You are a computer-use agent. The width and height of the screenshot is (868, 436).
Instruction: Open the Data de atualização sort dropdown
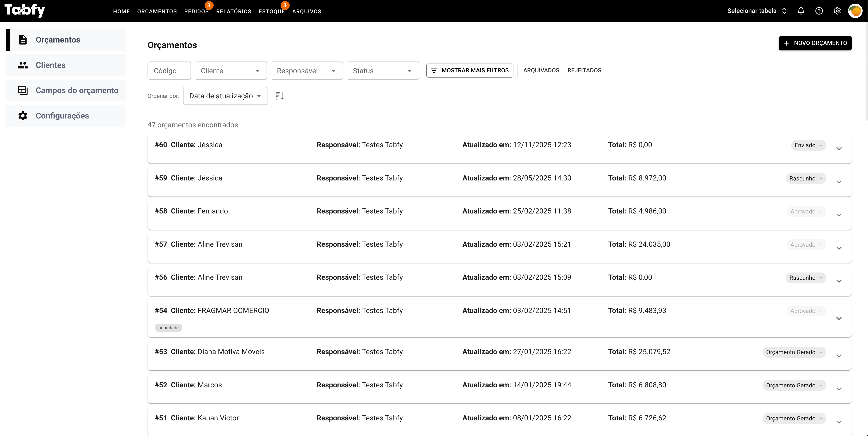pos(225,96)
